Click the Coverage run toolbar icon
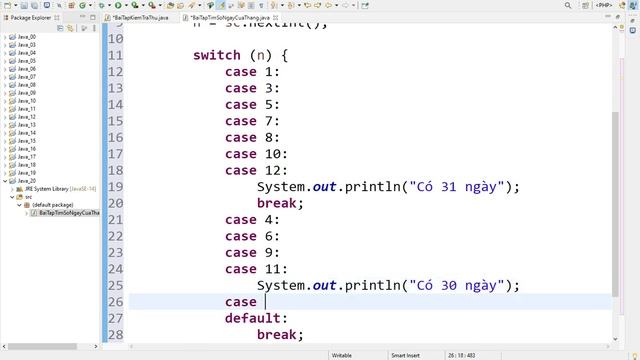The width and height of the screenshot is (640, 360). pos(135,5)
